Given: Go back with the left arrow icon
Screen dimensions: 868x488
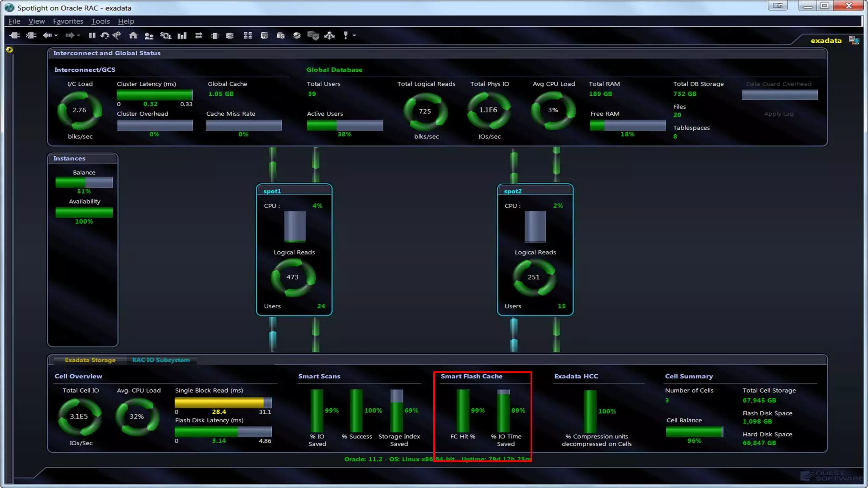Looking at the screenshot, I should point(47,36).
